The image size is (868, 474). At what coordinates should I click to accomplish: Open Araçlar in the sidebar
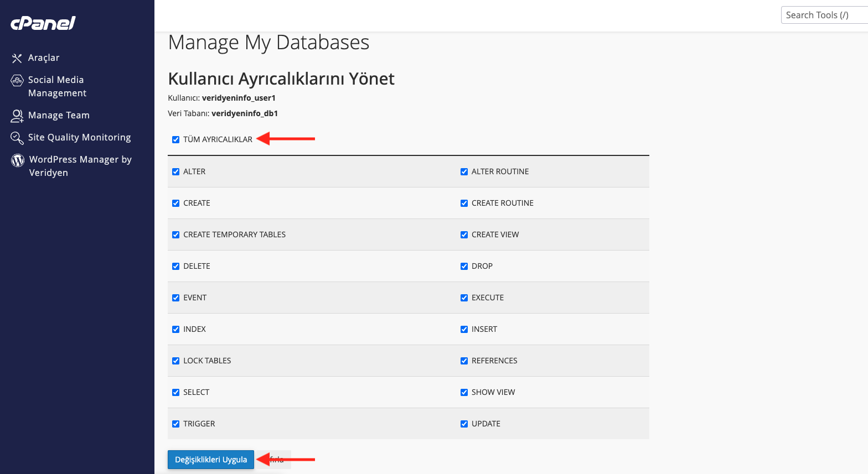point(44,58)
